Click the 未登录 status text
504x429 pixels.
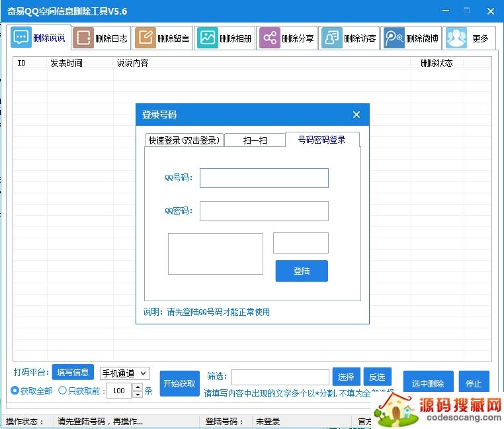268,421
